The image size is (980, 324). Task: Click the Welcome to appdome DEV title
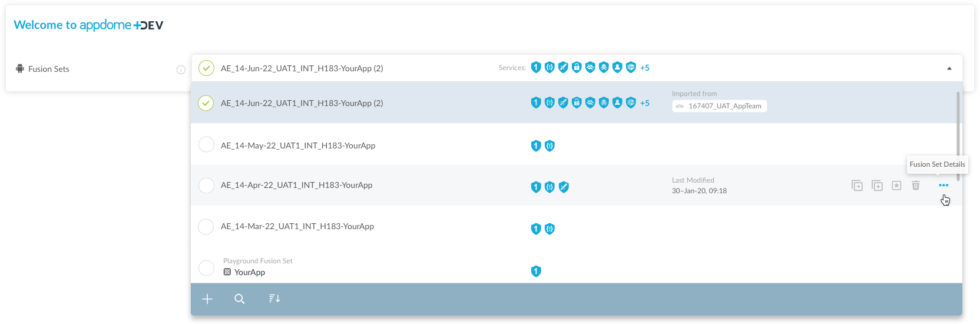pos(88,25)
